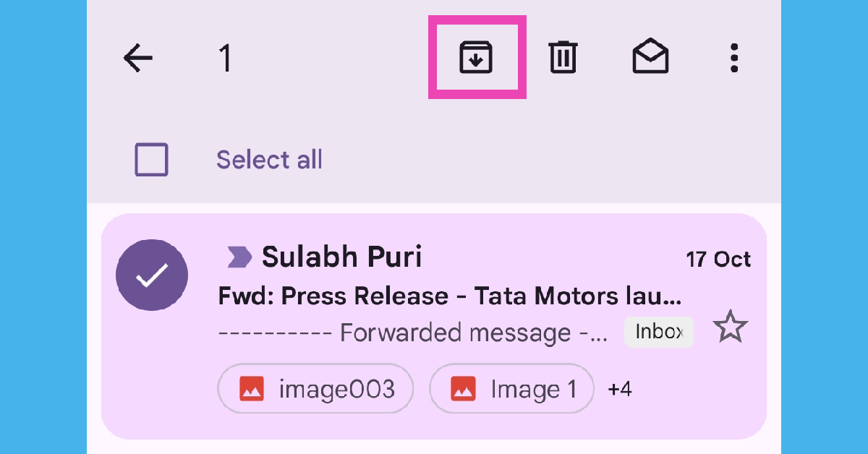868x454 pixels.
Task: Tick the Select all checkbox
Action: [x=152, y=160]
